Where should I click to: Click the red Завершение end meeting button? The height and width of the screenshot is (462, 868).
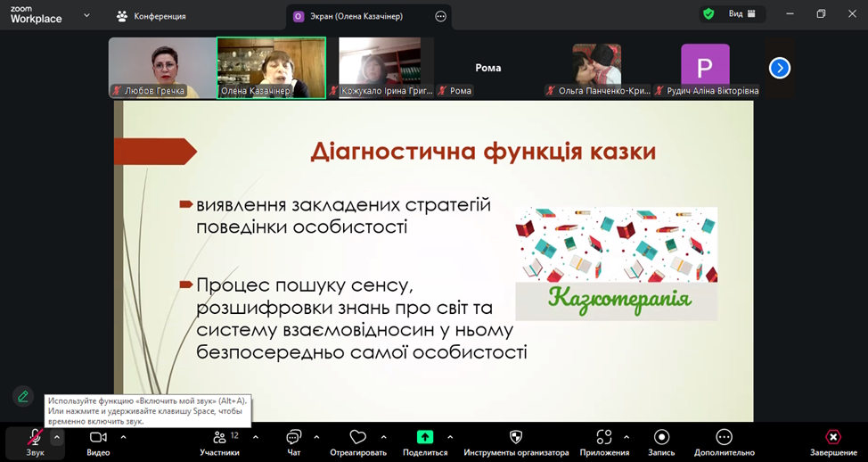[832, 438]
